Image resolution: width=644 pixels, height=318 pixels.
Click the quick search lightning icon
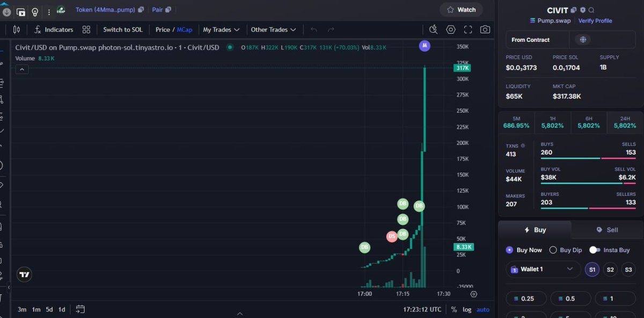[434, 29]
